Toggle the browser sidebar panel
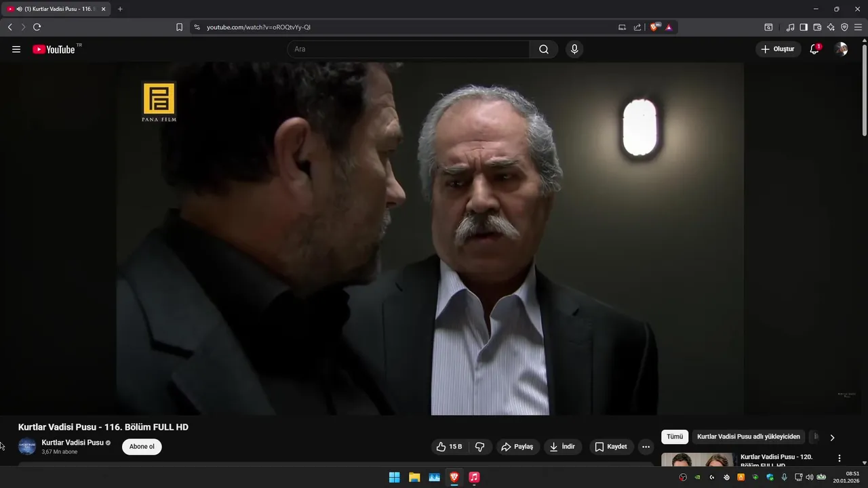The height and width of the screenshot is (488, 868). point(804,27)
